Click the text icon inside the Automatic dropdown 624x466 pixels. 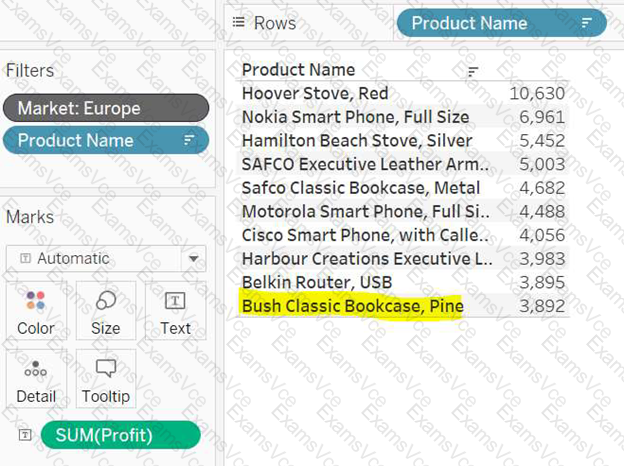click(x=25, y=258)
